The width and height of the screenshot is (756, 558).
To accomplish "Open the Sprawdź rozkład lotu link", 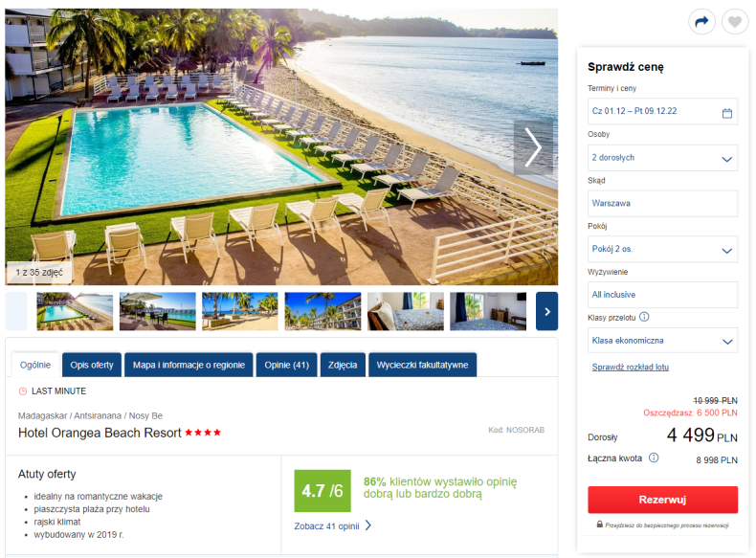I will (x=631, y=367).
